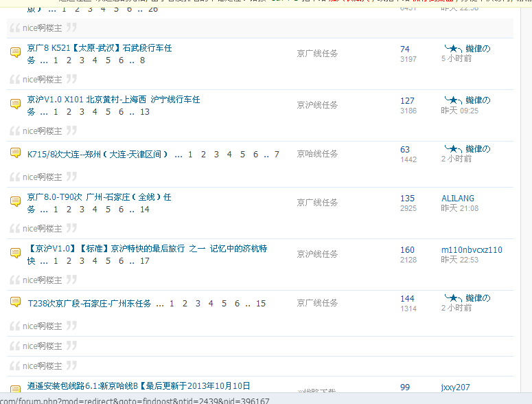Viewport: 532px width, 404px height.
Task: Click the thread icon beside 京广8 K521 thread
Action: [x=15, y=53]
